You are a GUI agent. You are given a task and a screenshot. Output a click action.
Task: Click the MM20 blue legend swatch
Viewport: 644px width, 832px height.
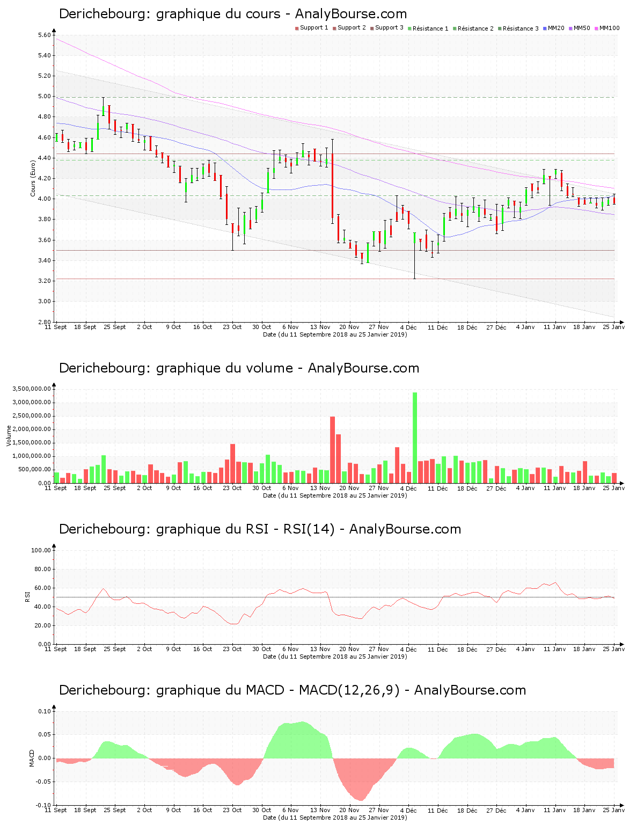click(x=545, y=28)
